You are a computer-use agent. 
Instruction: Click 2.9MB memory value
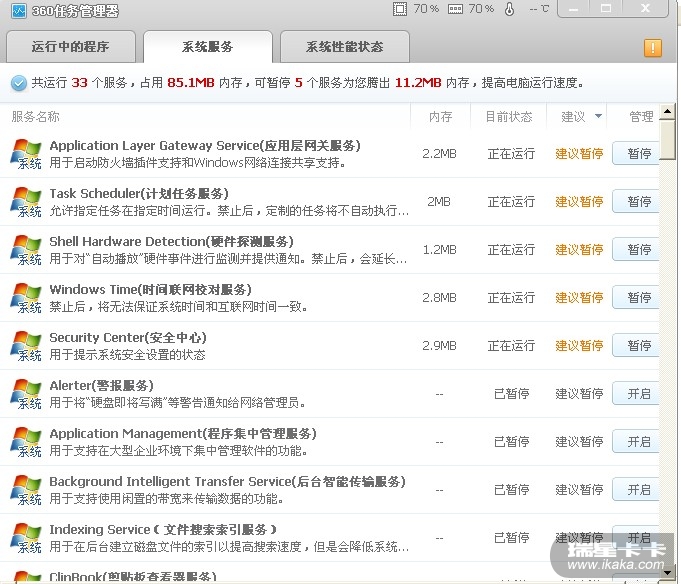(x=439, y=346)
